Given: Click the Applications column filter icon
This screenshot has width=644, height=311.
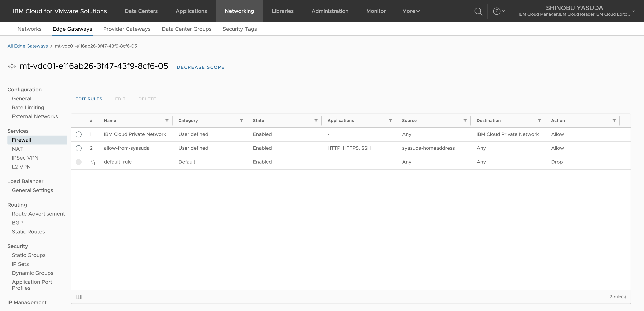Looking at the screenshot, I should coord(390,121).
